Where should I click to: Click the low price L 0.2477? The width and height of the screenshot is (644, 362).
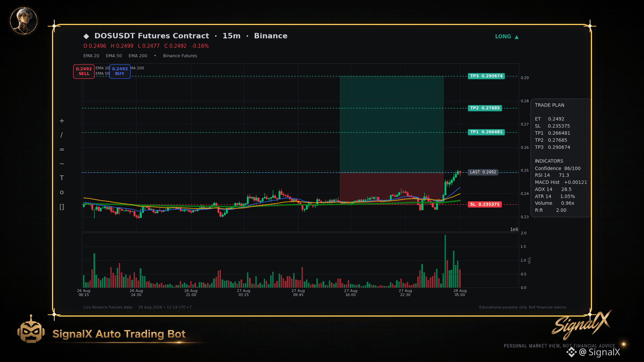pos(149,46)
